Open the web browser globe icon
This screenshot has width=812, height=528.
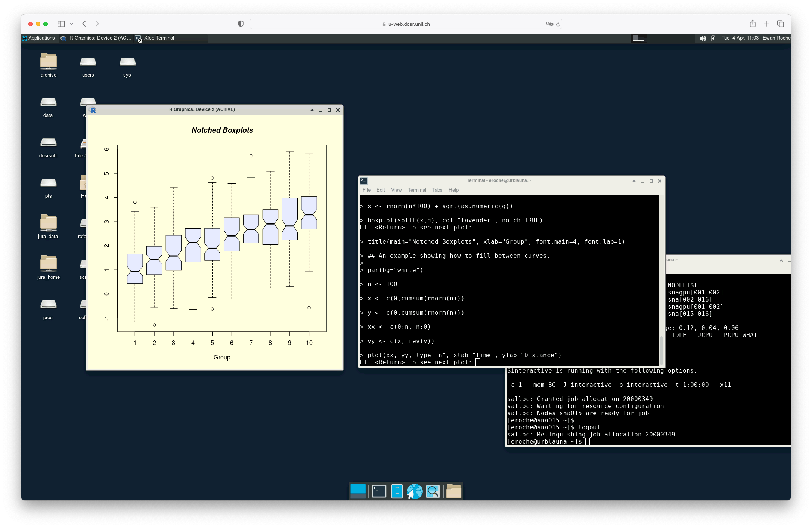tap(415, 491)
